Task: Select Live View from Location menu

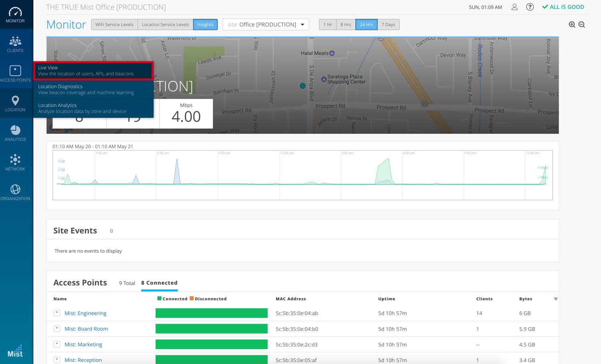Action: 93,70
